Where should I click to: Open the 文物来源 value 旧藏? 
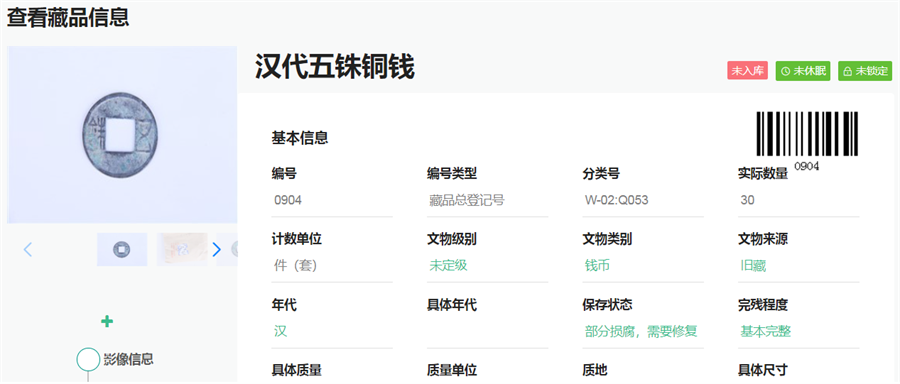coord(753,266)
